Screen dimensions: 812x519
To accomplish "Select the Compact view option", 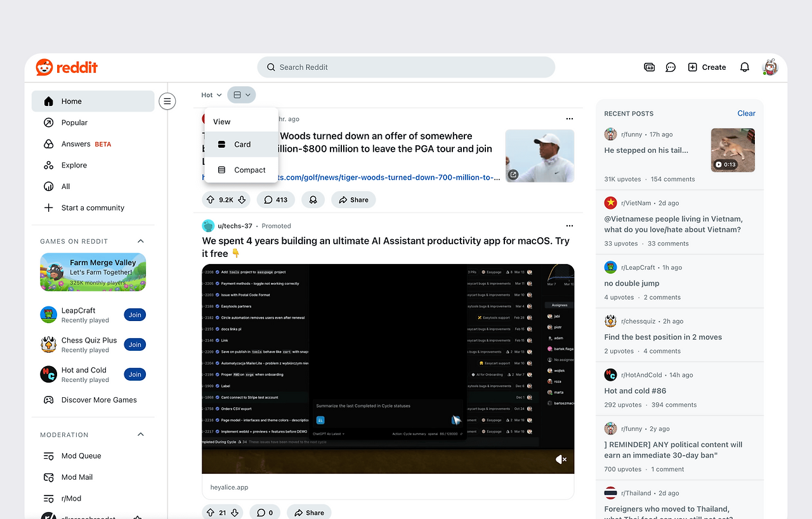I will 241,170.
